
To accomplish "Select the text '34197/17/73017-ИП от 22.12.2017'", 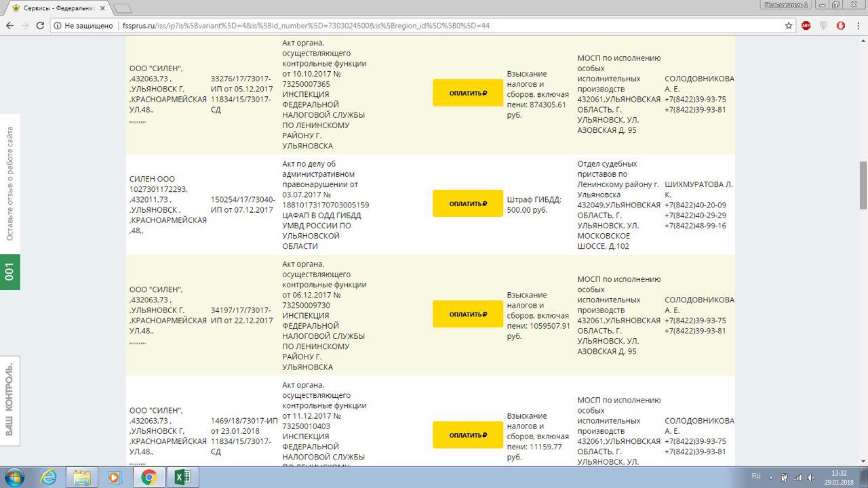I will (x=242, y=315).
